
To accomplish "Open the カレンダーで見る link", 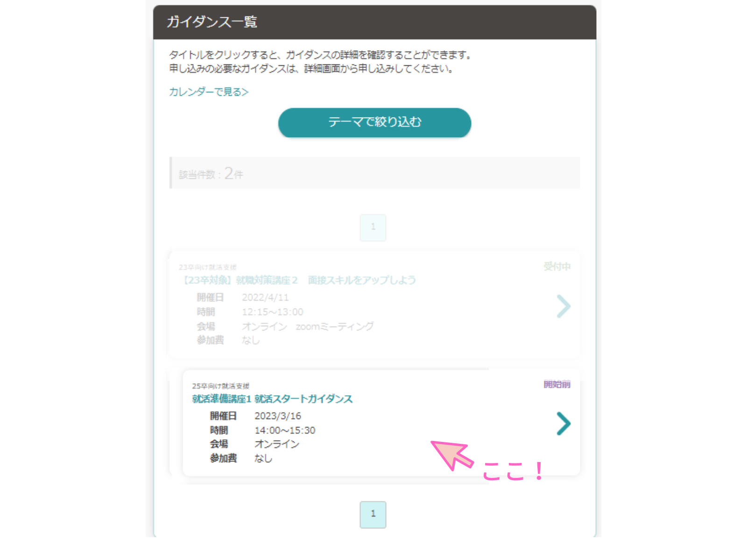I will pos(209,92).
